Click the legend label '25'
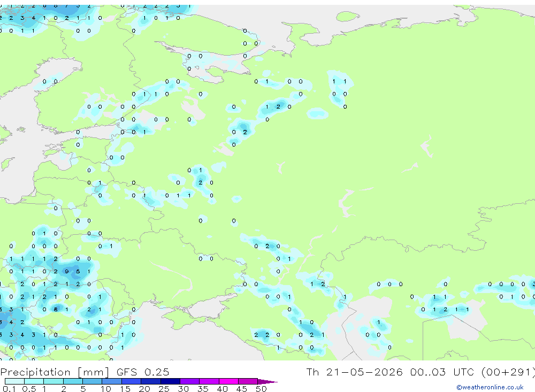The image size is (535, 392). point(164,389)
